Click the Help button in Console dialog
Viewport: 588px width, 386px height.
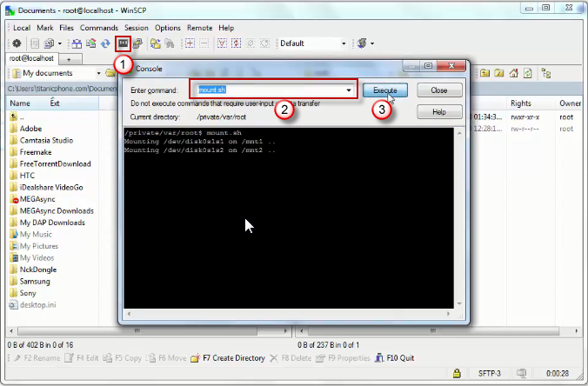coord(439,111)
